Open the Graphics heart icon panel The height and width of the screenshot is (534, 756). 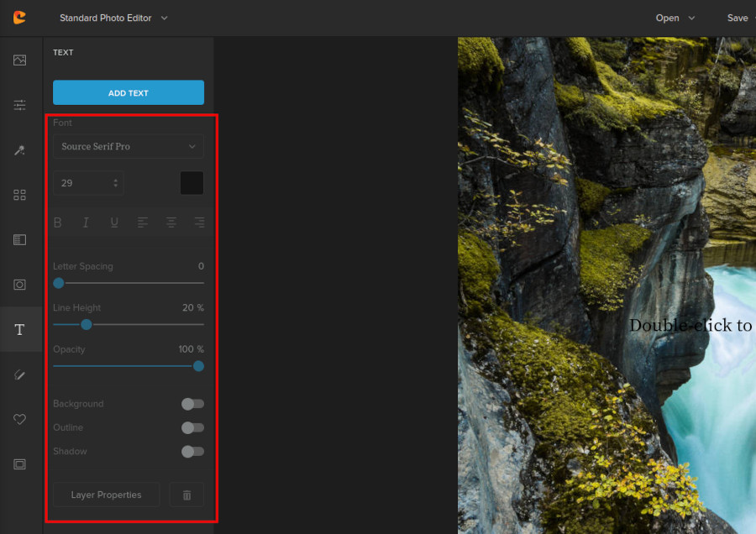pyautogui.click(x=20, y=419)
